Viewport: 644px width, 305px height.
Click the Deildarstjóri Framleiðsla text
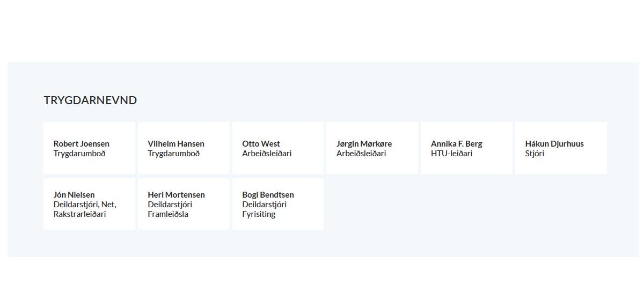tap(170, 209)
